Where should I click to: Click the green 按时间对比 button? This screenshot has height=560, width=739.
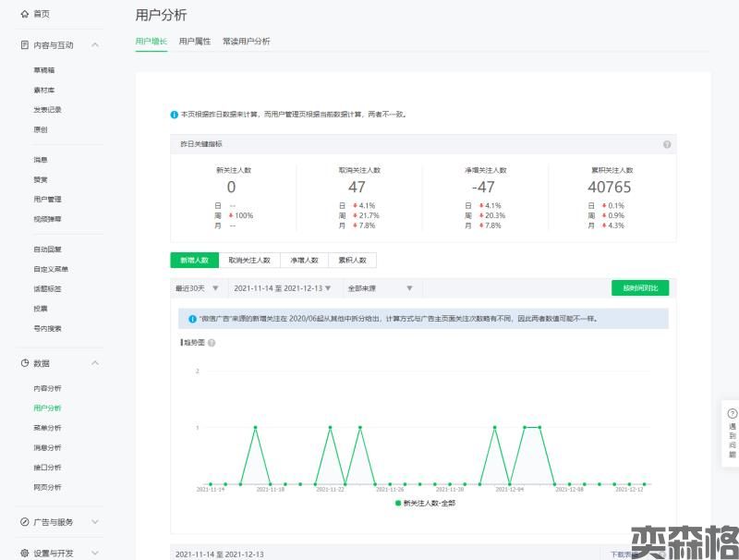(640, 288)
